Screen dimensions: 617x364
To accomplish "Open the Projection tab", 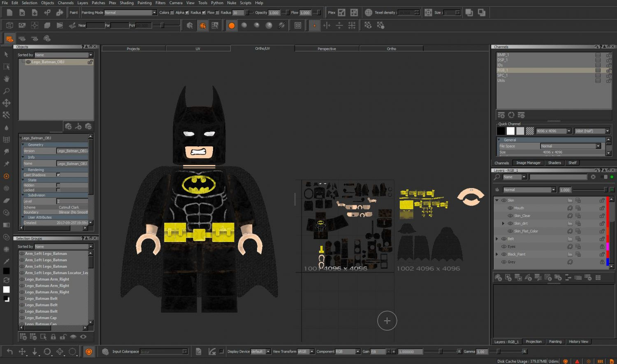I will click(x=533, y=342).
